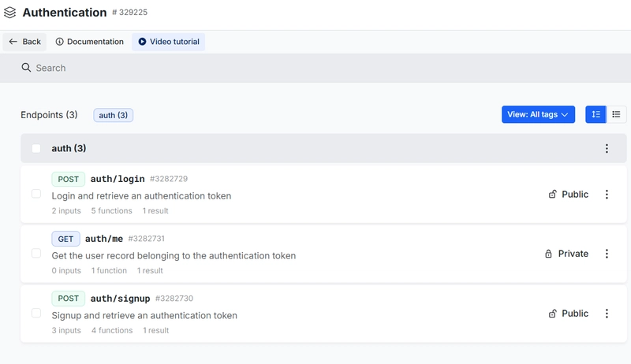
Task: Open the Documentation tab
Action: [x=89, y=42]
